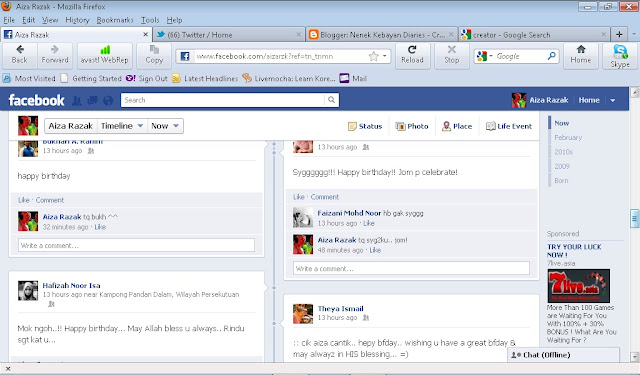Click the facebook logo
The image size is (640, 375).
coord(36,100)
